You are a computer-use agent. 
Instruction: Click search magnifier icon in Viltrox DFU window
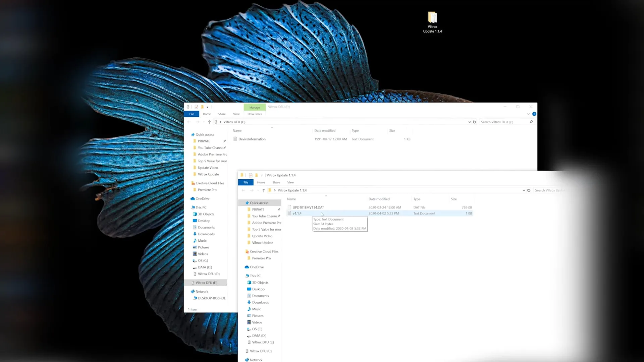point(531,122)
